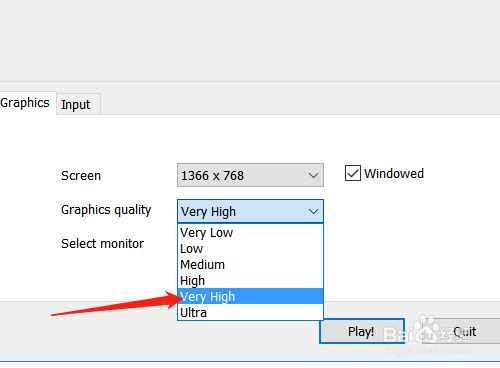Click the Select monitor label
The width and height of the screenshot is (500, 368).
pyautogui.click(x=103, y=244)
